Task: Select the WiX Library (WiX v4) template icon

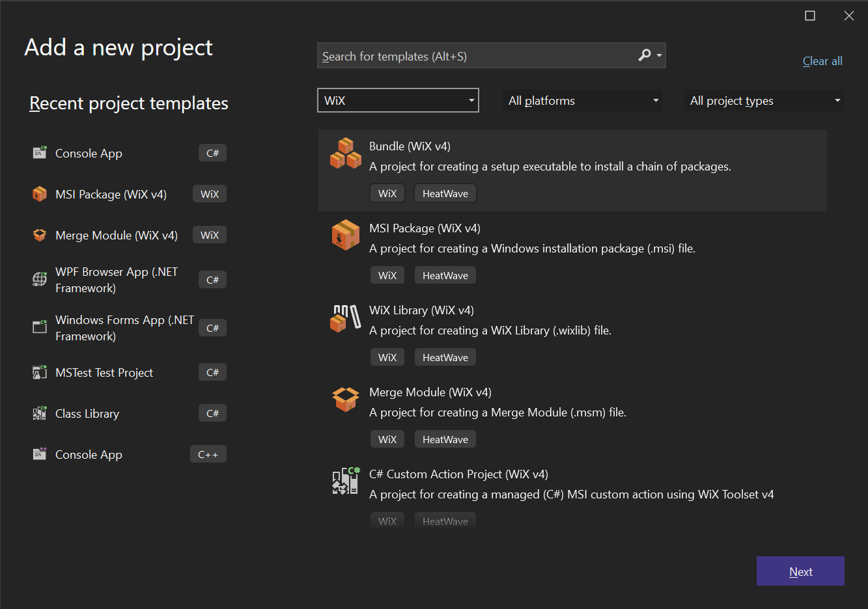Action: coord(345,318)
